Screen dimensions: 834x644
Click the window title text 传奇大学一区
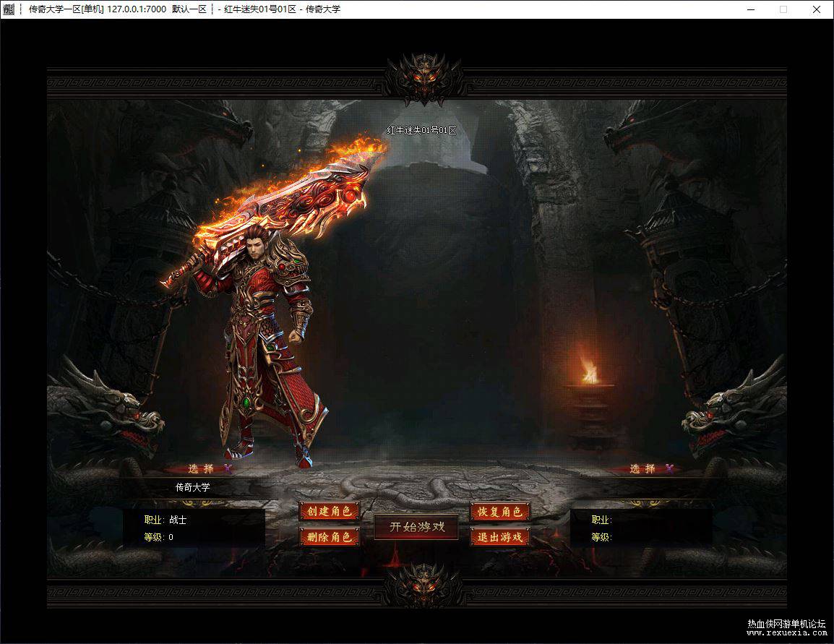click(53, 9)
